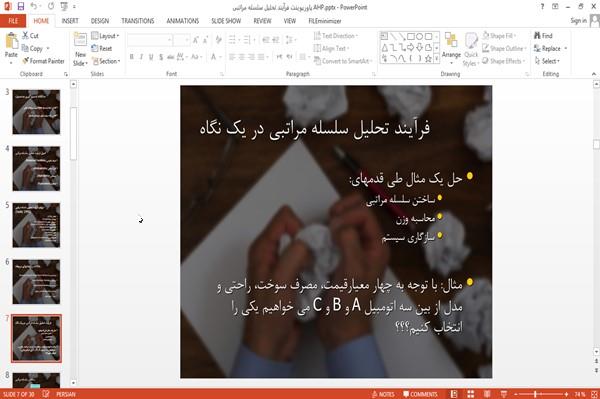The height and width of the screenshot is (399, 600).
Task: Toggle Align Right paragraph alignment
Action: coord(251,57)
